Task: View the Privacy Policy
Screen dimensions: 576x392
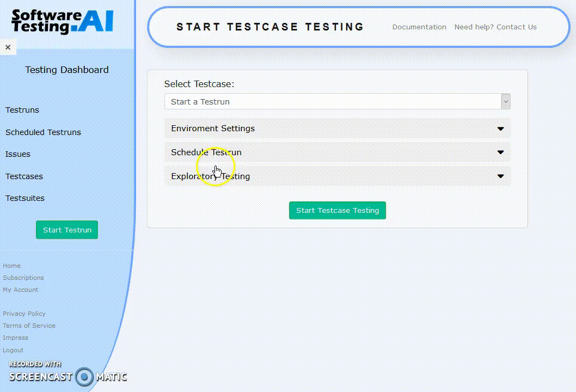Action: click(24, 314)
